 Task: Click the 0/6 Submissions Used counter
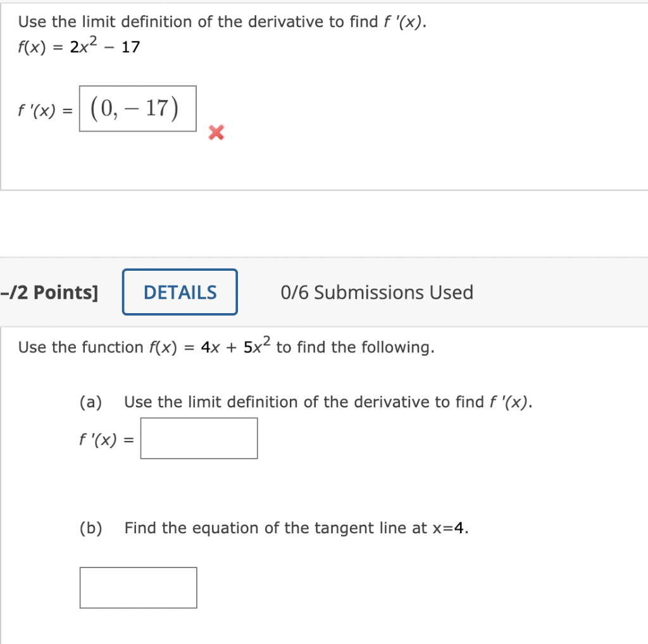(377, 292)
